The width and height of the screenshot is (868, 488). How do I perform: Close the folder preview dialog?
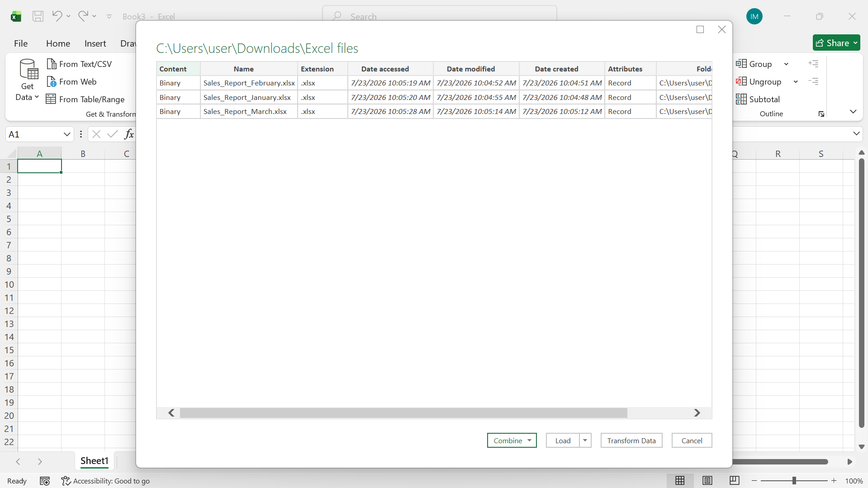(x=722, y=29)
